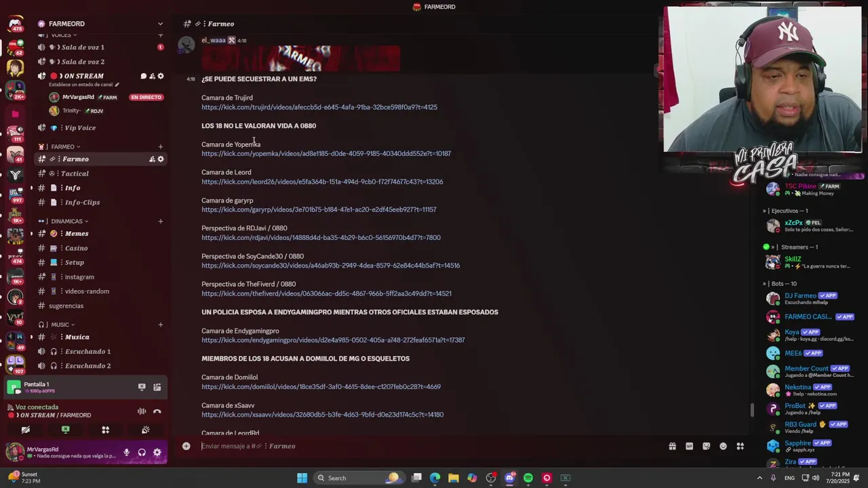Open settings of the Farmeo channel
868x488 pixels.
point(161,159)
